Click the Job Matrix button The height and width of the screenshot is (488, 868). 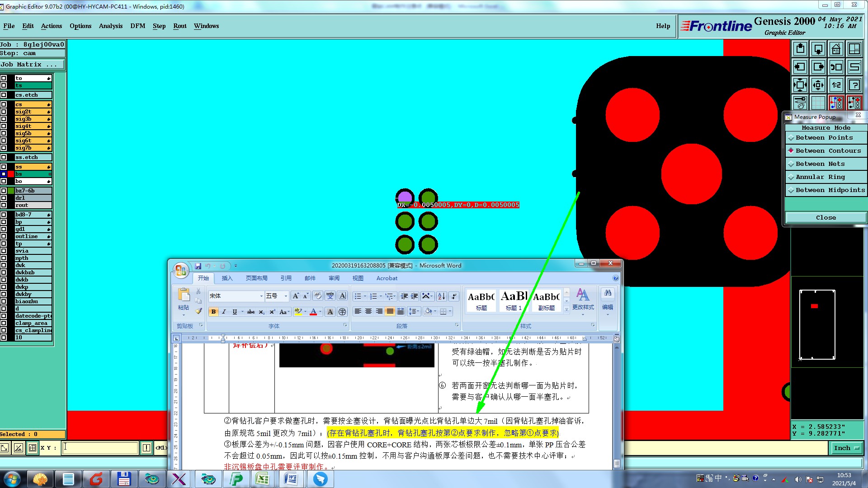pos(33,65)
